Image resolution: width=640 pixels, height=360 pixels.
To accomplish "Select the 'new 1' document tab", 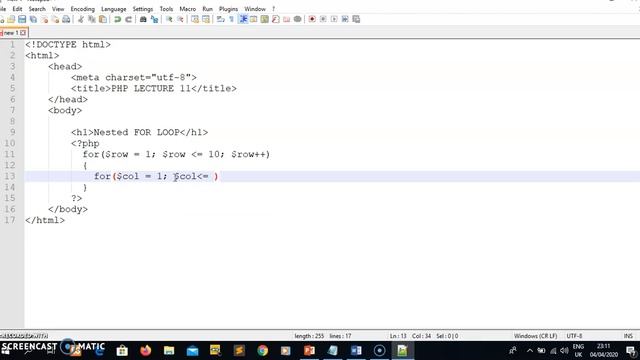I will (x=11, y=33).
